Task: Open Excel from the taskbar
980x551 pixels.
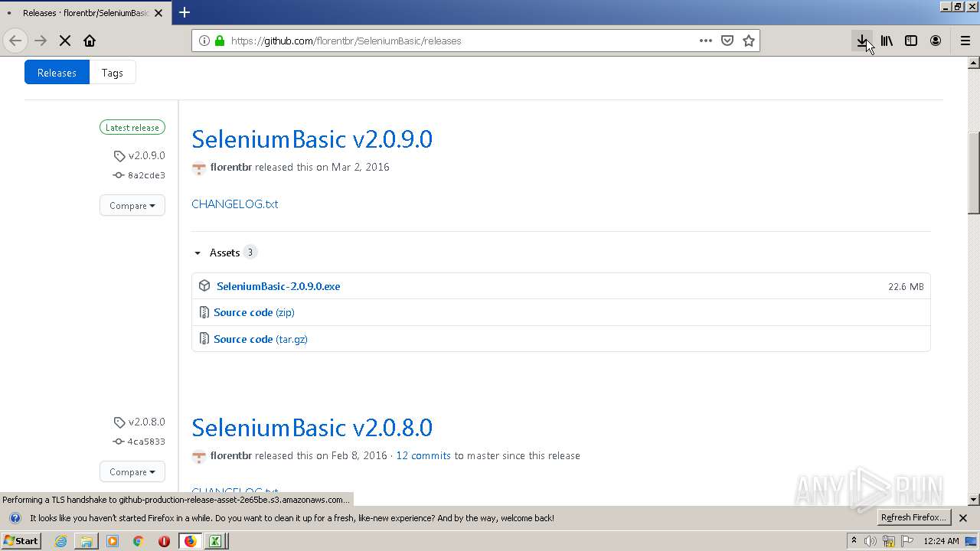Action: coord(215,541)
